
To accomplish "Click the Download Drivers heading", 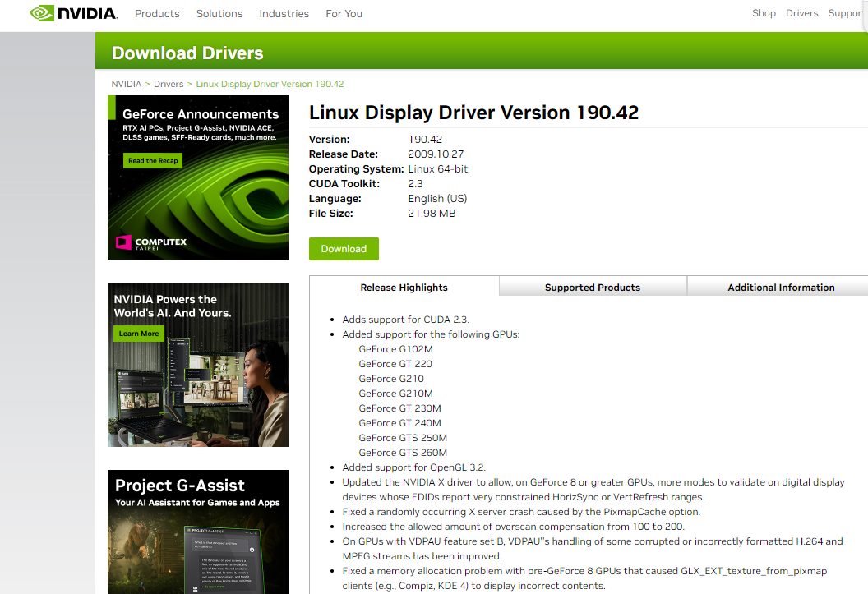I will 187,53.
